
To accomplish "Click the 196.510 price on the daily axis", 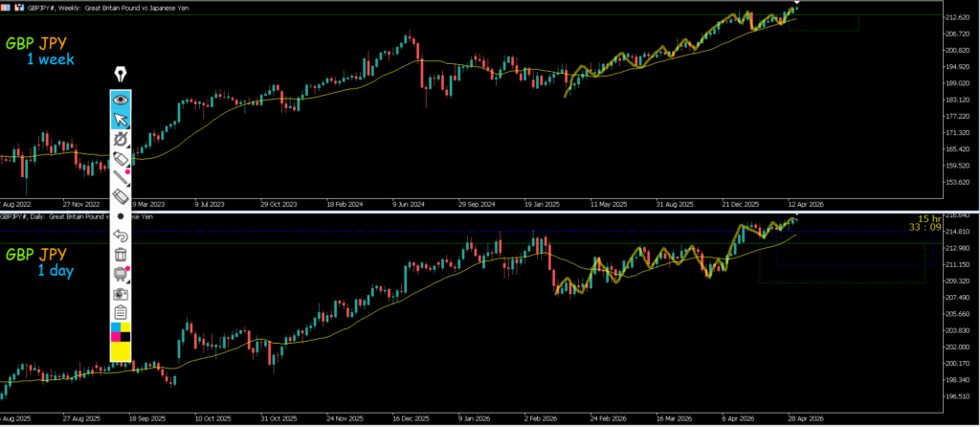I will point(959,396).
